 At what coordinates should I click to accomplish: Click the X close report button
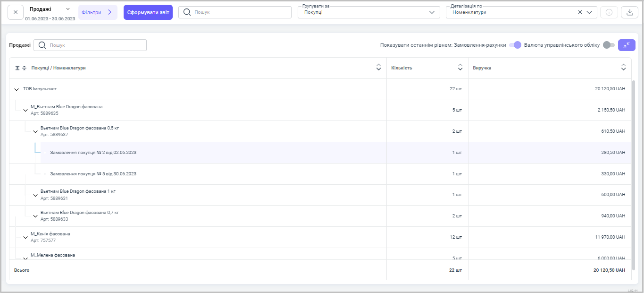click(15, 12)
